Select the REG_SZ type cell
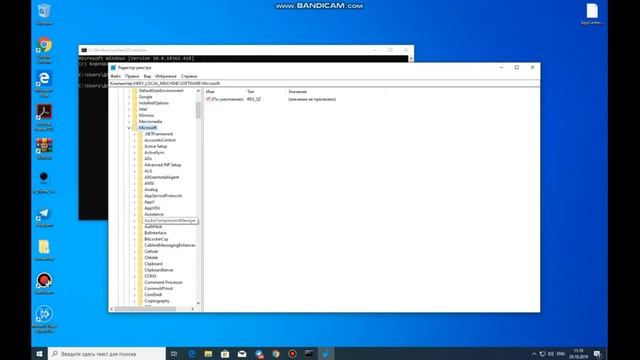The height and width of the screenshot is (360, 640). tap(253, 99)
